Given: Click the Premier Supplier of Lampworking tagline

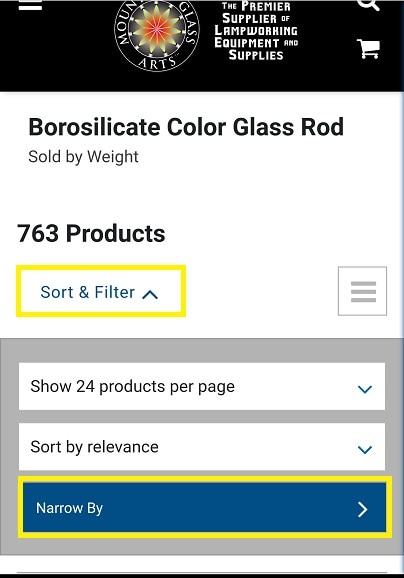Looking at the screenshot, I should coord(256,31).
